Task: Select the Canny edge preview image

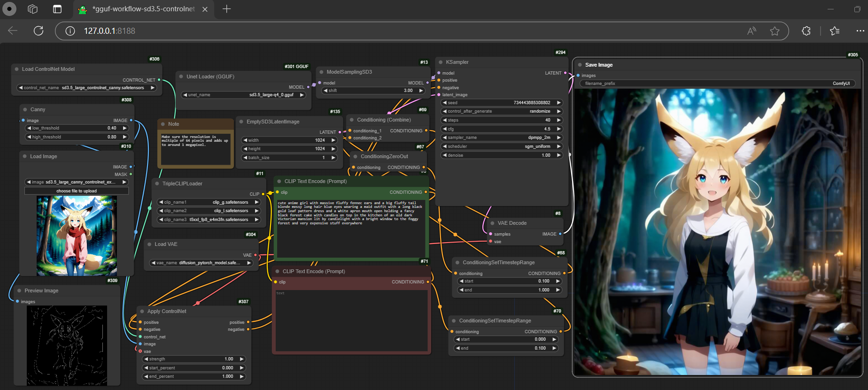Action: 67,345
